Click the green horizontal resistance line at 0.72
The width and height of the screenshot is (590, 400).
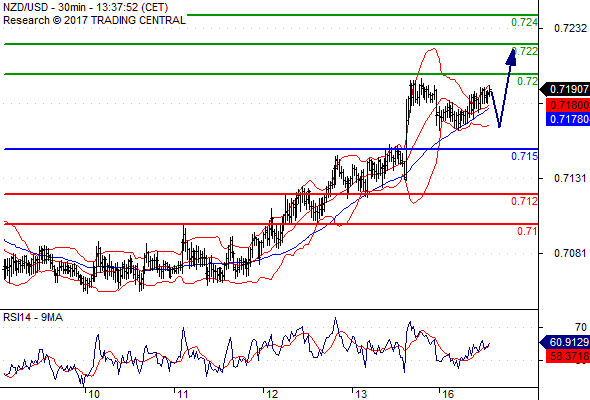tap(271, 74)
